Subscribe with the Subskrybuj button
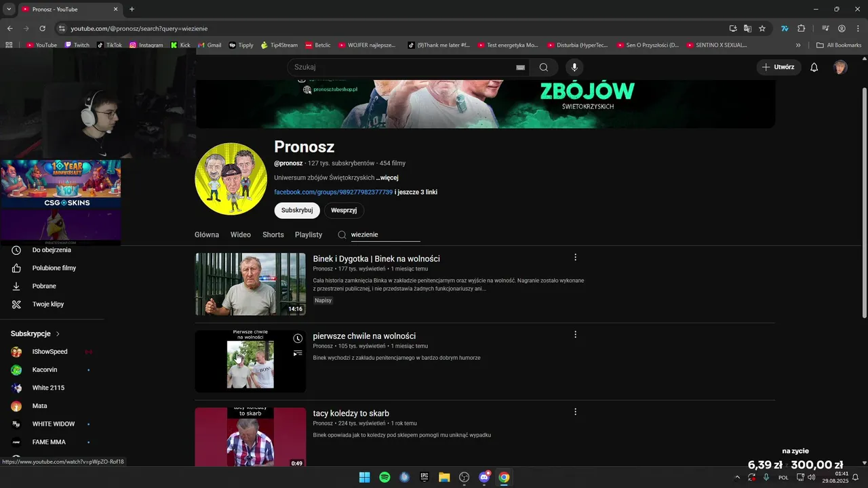 [297, 210]
